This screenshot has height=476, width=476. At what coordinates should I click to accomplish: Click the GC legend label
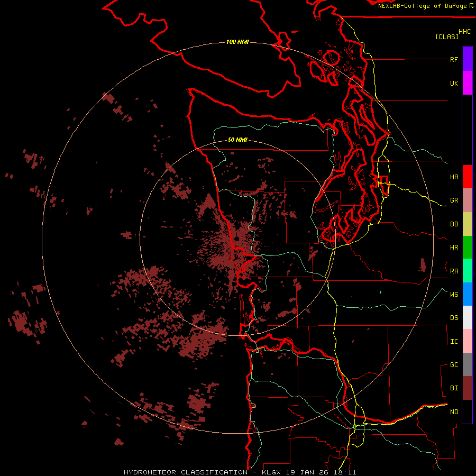click(x=454, y=364)
